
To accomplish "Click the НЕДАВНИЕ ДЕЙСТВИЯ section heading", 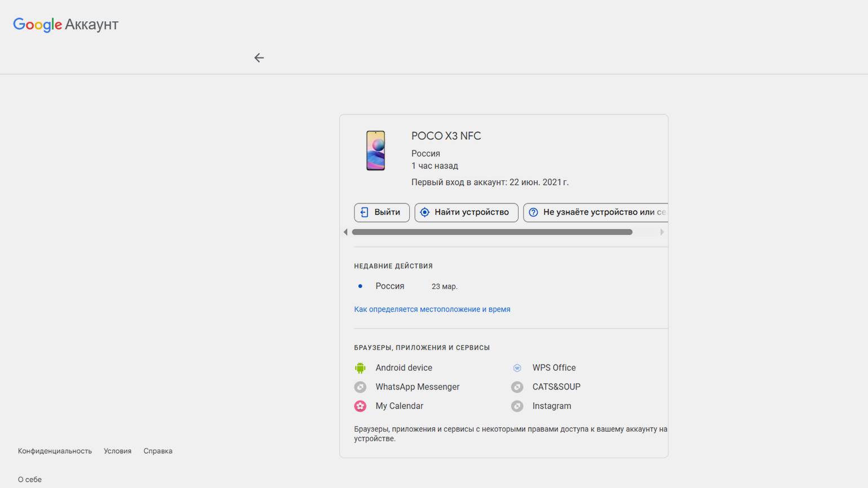I will coord(393,266).
